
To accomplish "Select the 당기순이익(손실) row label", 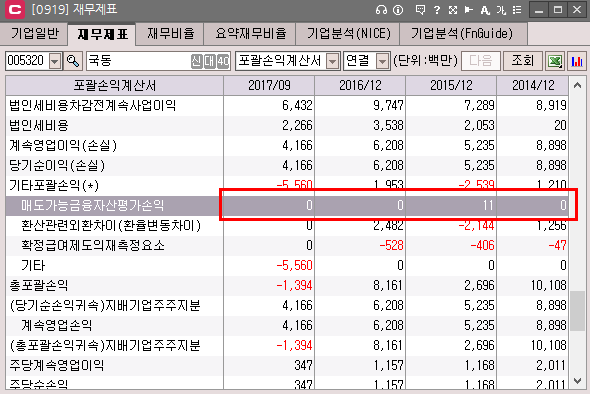I will [57, 165].
